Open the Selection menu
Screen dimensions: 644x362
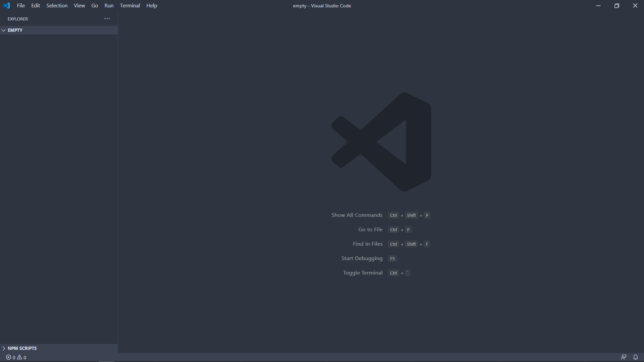(57, 6)
